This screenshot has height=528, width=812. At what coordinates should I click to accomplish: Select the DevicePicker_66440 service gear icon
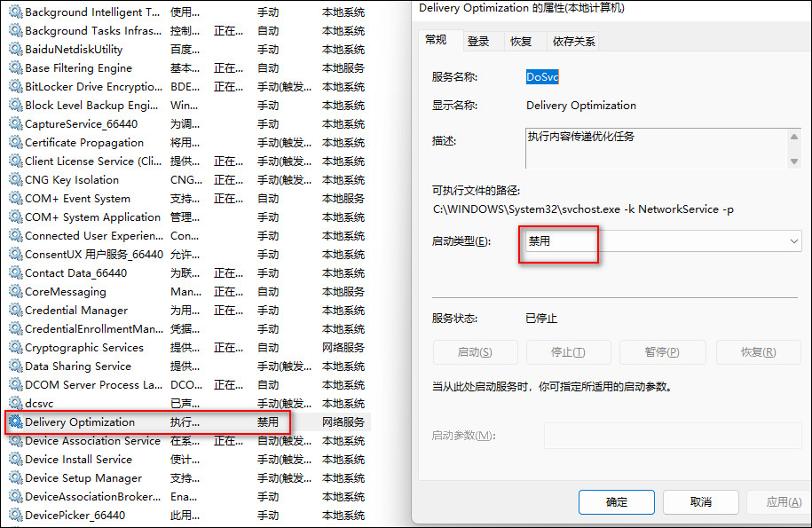pyautogui.click(x=16, y=515)
